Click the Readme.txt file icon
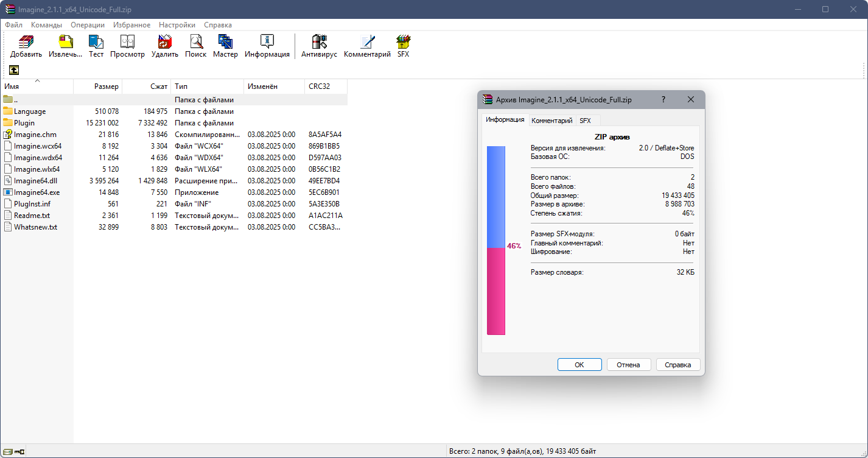This screenshot has height=458, width=868. pos(8,215)
